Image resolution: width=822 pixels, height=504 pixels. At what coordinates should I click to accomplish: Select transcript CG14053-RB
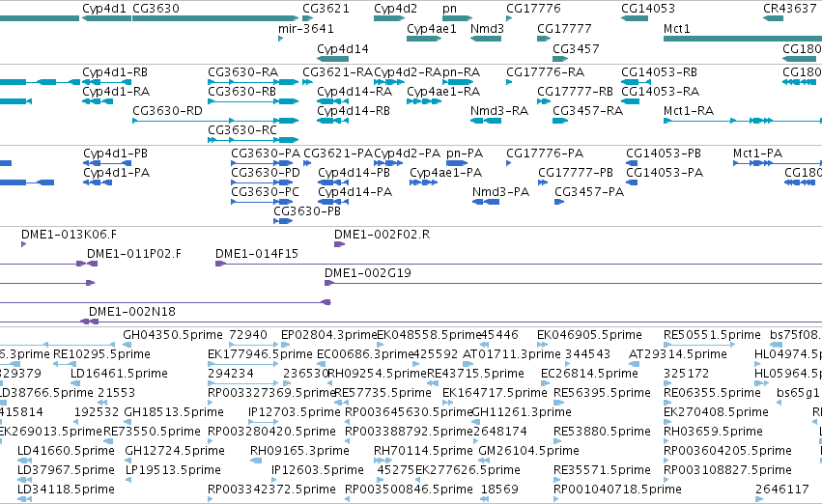click(659, 72)
